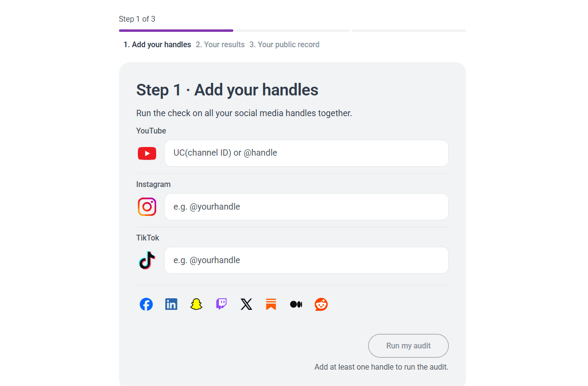Screen dimensions: 588x386
Task: Click the YouTube logo icon
Action: (147, 153)
